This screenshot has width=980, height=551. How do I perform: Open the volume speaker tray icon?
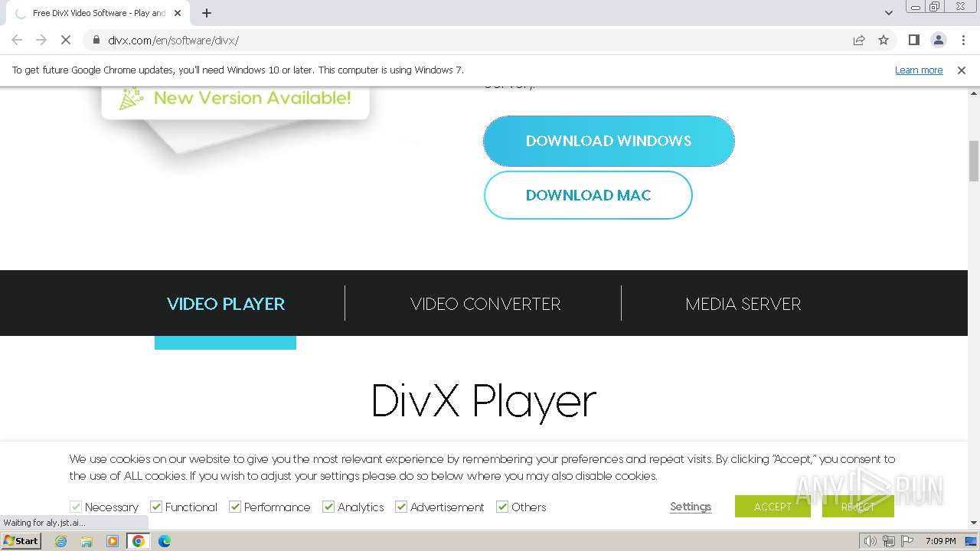pyautogui.click(x=871, y=541)
